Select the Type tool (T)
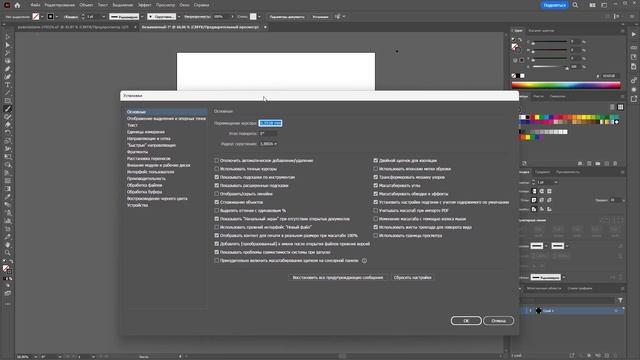Viewport: 640px width, 360px height. (8, 84)
